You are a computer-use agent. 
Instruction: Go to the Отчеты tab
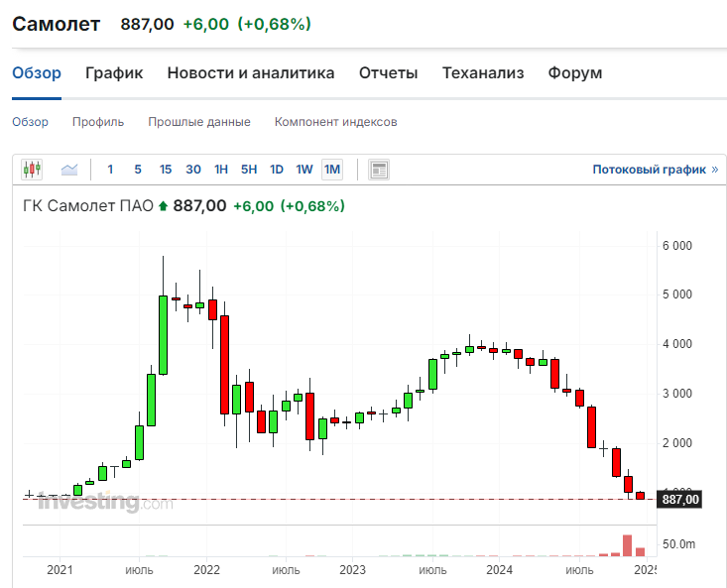[389, 73]
